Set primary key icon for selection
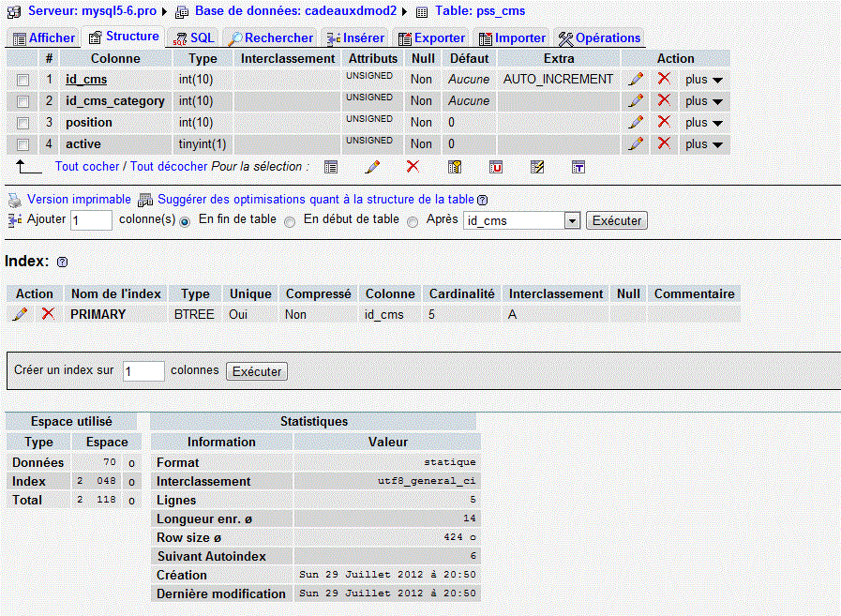Image resolution: width=841 pixels, height=616 pixels. [x=455, y=167]
